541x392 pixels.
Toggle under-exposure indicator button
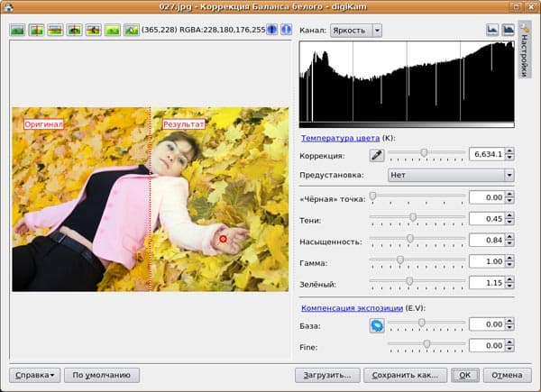(x=272, y=30)
